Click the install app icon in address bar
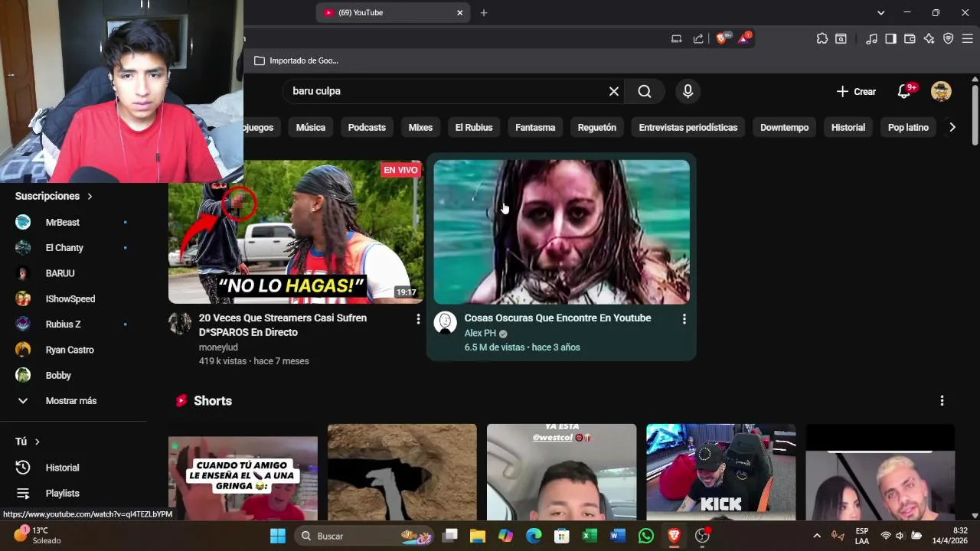Screen dimensions: 980x551 click(676, 38)
